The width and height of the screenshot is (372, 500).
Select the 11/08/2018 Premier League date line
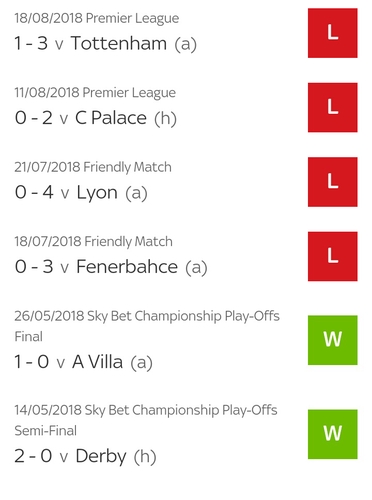(95, 93)
